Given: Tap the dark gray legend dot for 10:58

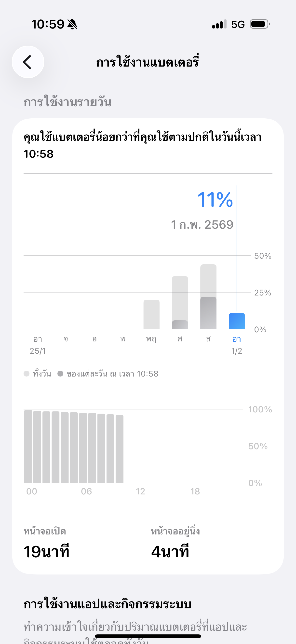Looking at the screenshot, I should tap(60, 374).
